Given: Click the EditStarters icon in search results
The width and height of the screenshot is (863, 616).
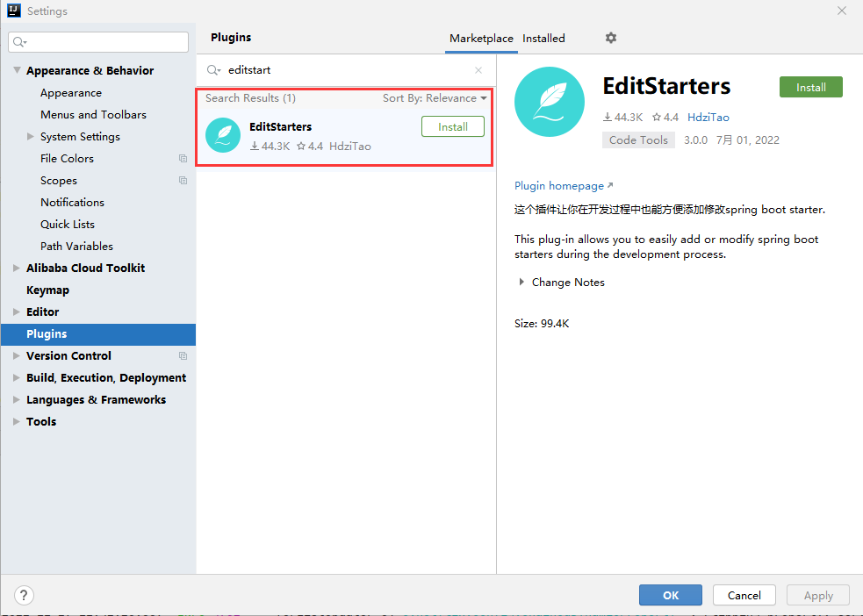Looking at the screenshot, I should [223, 135].
